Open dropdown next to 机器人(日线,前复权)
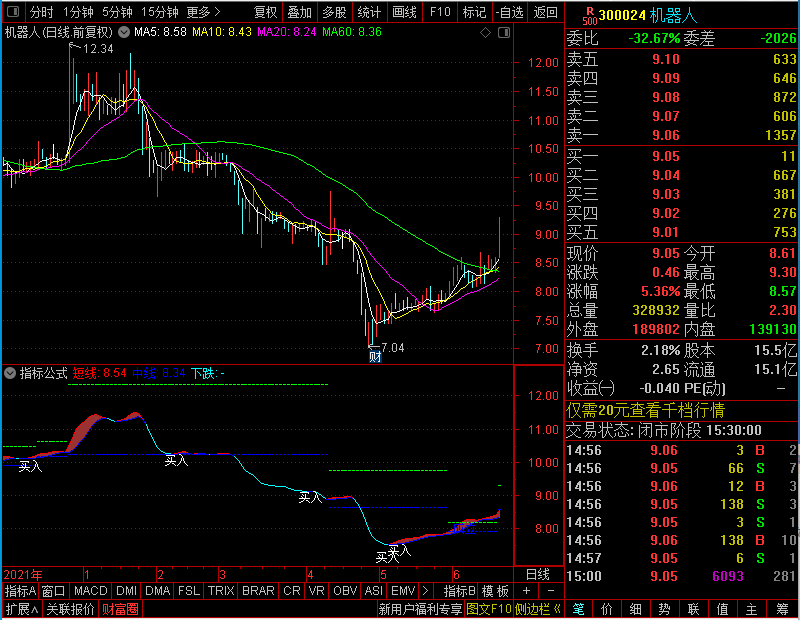 point(124,32)
